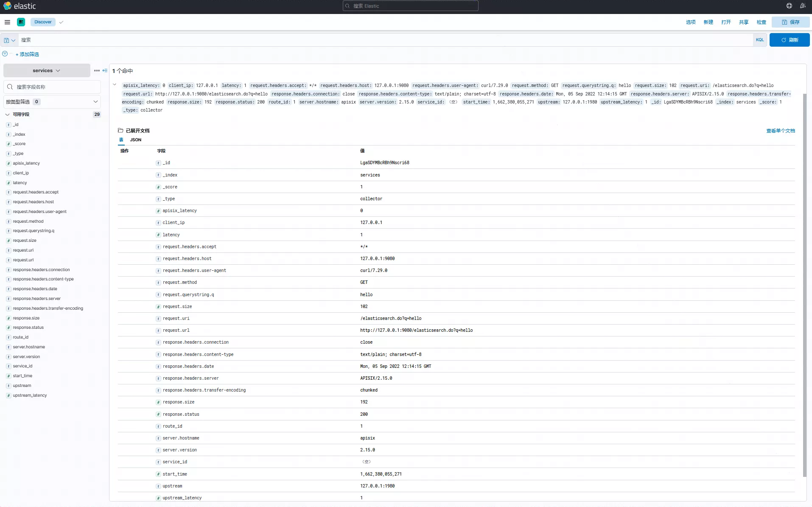Open the services index pattern dropdown
The width and height of the screenshot is (812, 507).
(x=48, y=70)
